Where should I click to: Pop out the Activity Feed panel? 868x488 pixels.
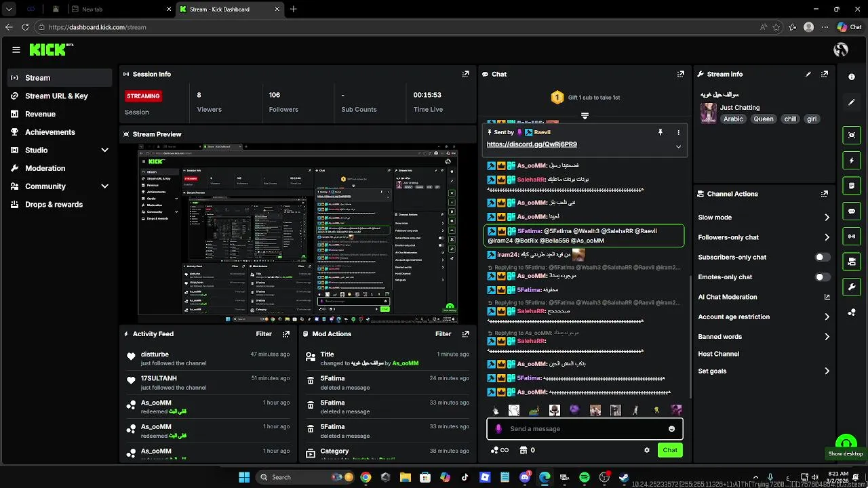point(286,334)
